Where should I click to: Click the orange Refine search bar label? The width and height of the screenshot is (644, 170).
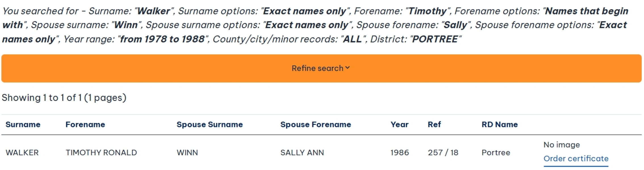pos(317,68)
